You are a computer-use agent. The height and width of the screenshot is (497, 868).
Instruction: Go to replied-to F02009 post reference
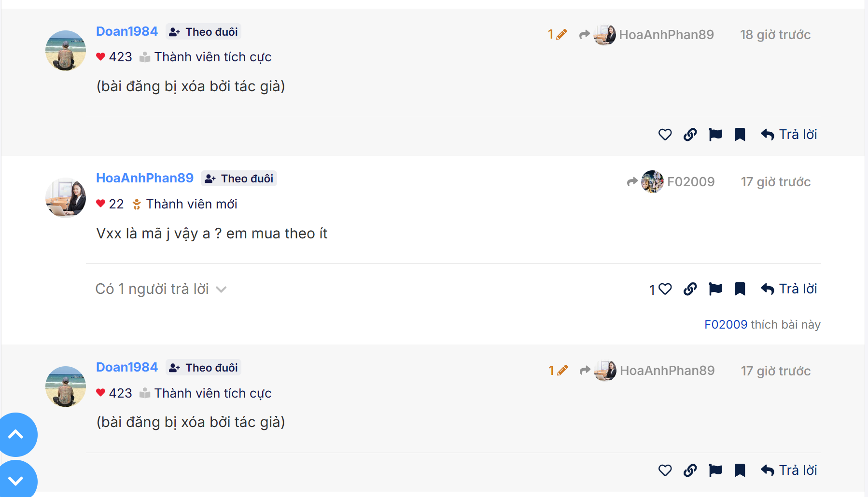[671, 182]
